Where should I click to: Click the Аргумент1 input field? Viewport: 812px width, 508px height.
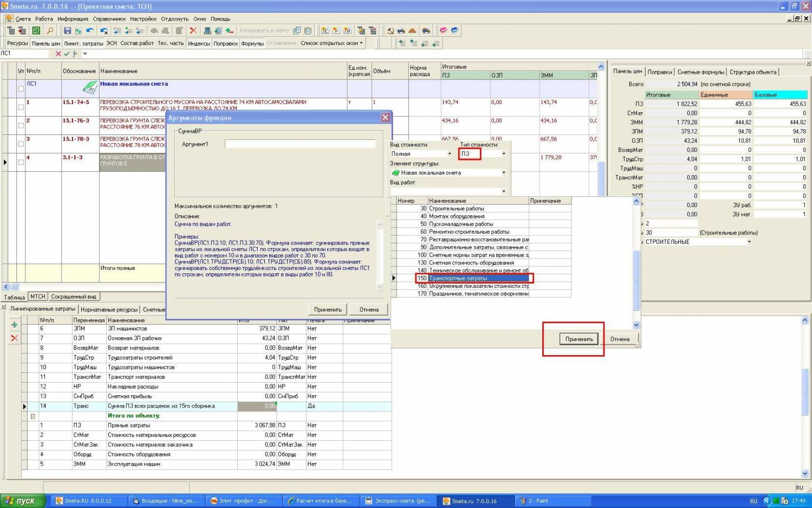click(x=300, y=144)
